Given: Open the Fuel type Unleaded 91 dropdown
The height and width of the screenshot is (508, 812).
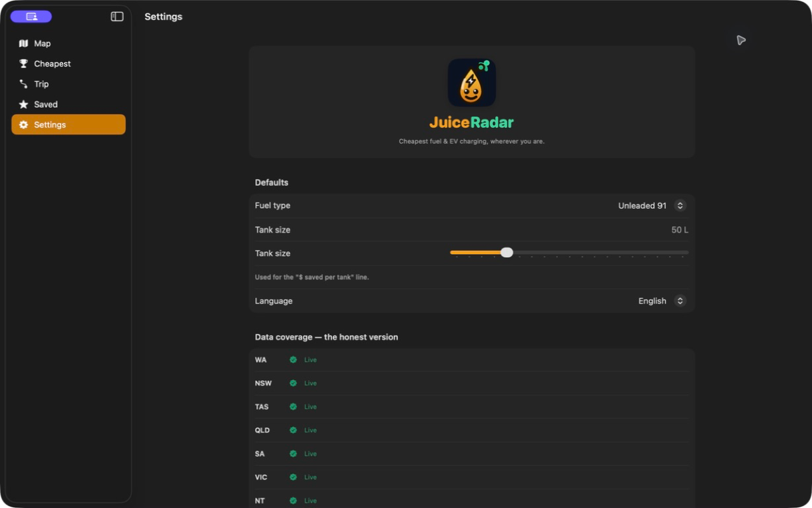Looking at the screenshot, I should pyautogui.click(x=652, y=206).
